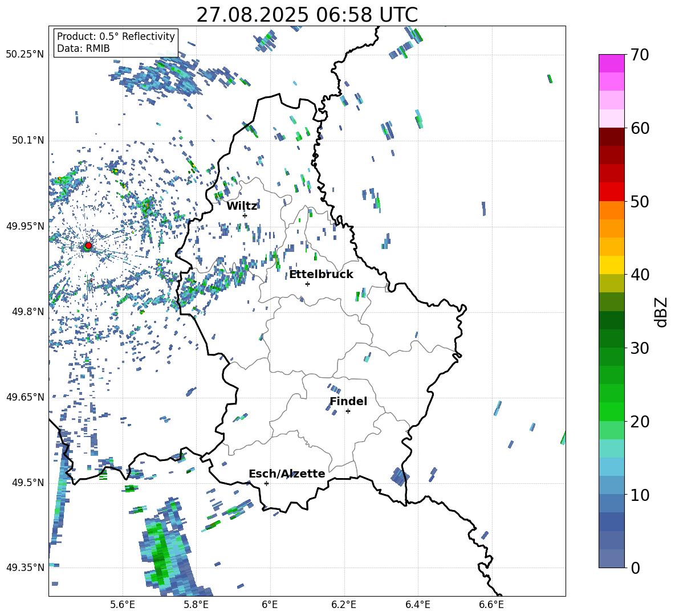Click the 20 colorbar tick label

point(639,422)
